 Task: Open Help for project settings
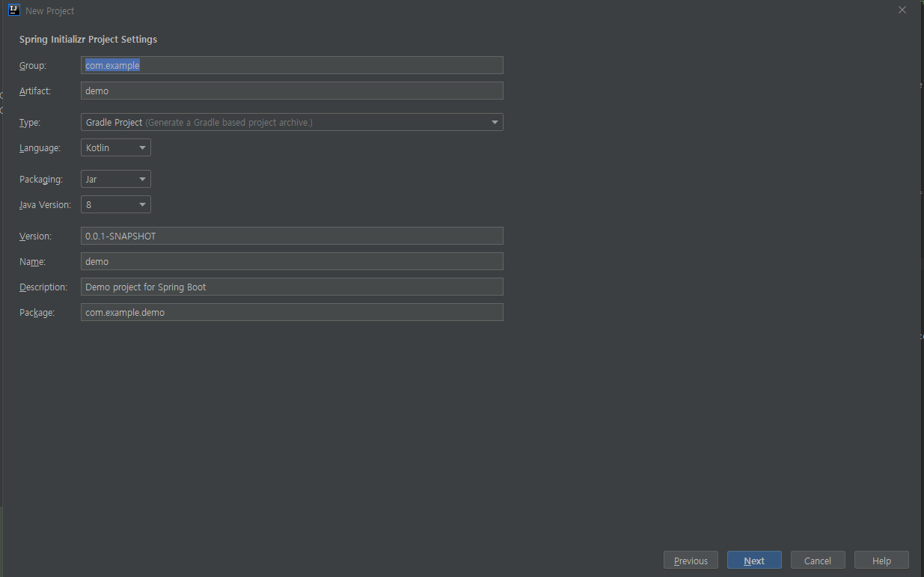[x=881, y=561]
